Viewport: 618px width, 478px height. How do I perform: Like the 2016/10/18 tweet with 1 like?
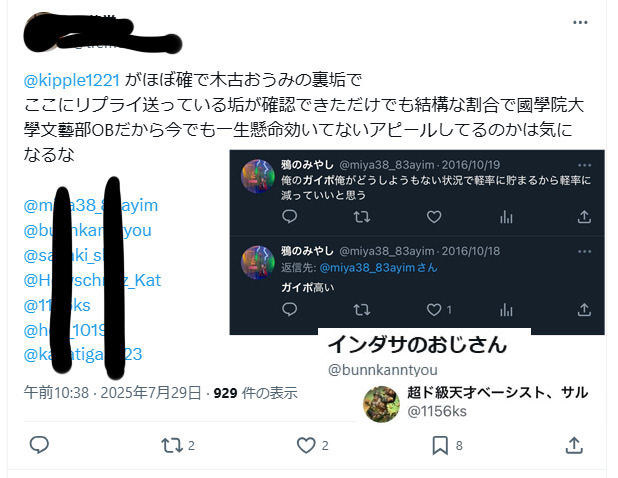click(x=434, y=310)
